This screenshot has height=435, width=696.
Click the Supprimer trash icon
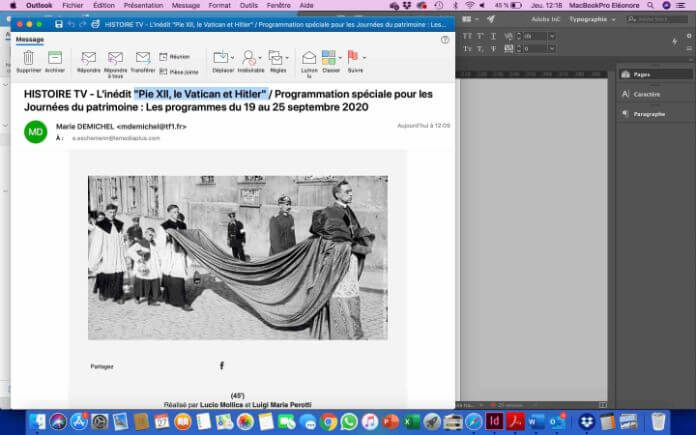point(28,58)
